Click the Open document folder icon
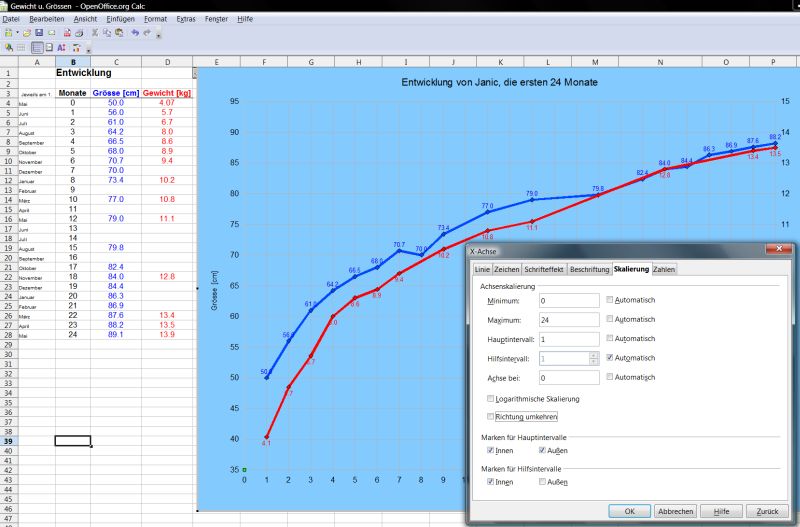 pos(25,33)
